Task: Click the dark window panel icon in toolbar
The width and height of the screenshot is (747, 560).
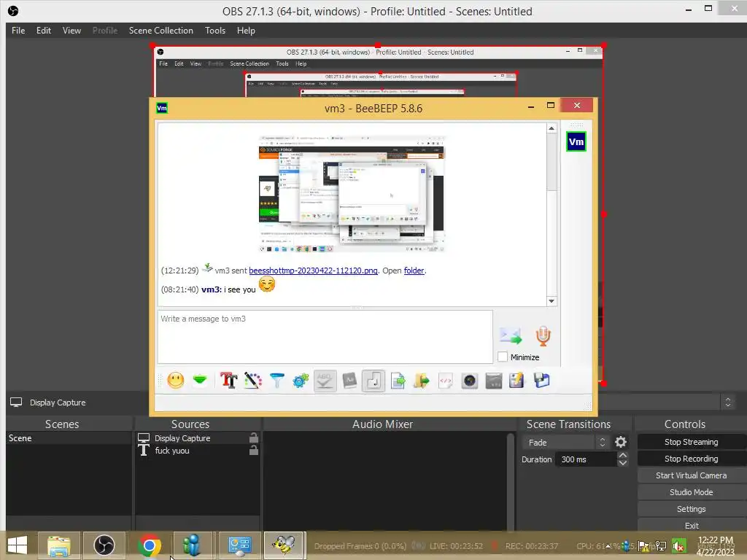Action: pos(494,381)
